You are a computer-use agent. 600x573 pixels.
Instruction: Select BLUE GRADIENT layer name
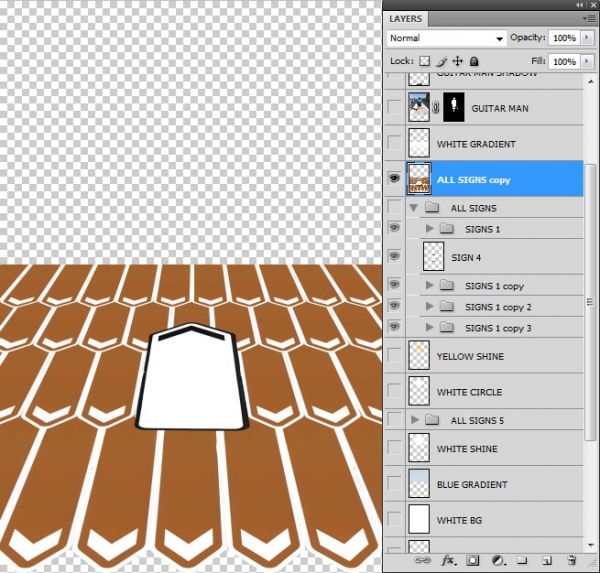pos(472,485)
